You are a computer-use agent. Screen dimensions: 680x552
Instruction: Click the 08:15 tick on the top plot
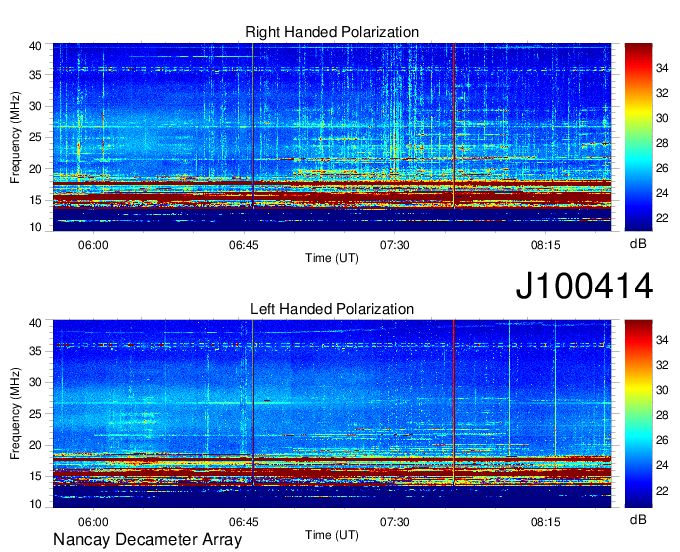click(546, 245)
